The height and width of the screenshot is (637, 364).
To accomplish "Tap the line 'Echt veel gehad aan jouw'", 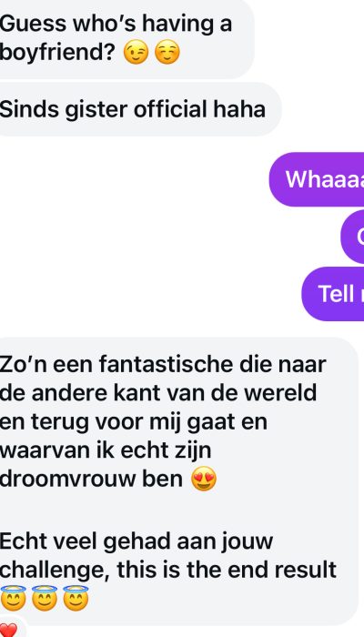I will 136,541.
